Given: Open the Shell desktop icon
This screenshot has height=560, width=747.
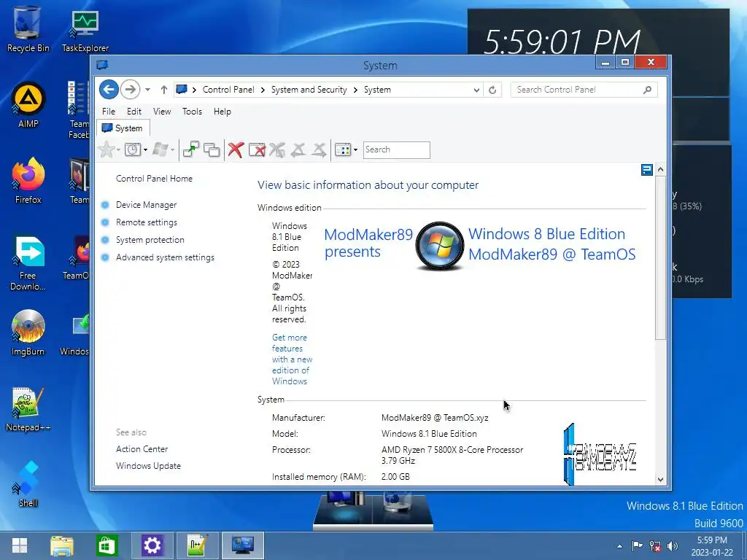Looking at the screenshot, I should point(28,483).
